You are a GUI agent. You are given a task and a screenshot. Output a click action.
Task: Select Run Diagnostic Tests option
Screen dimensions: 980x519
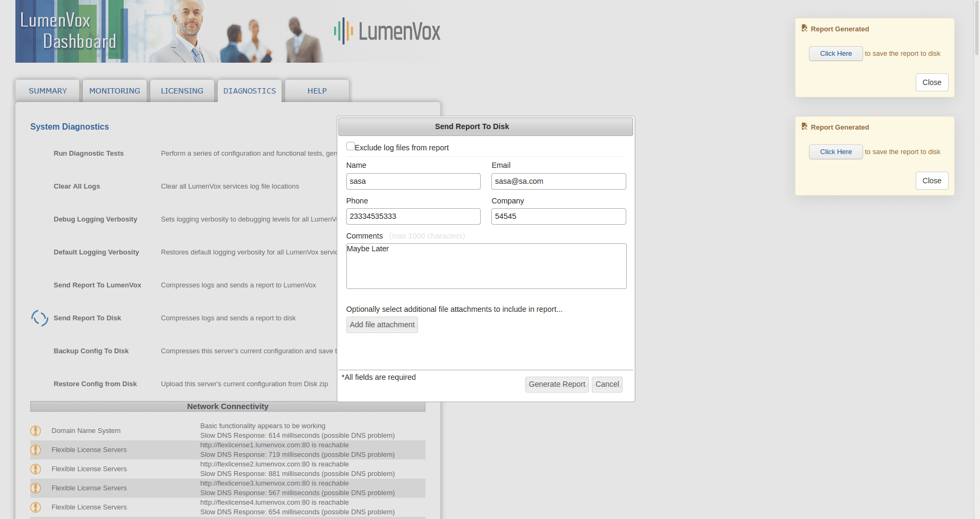(89, 154)
